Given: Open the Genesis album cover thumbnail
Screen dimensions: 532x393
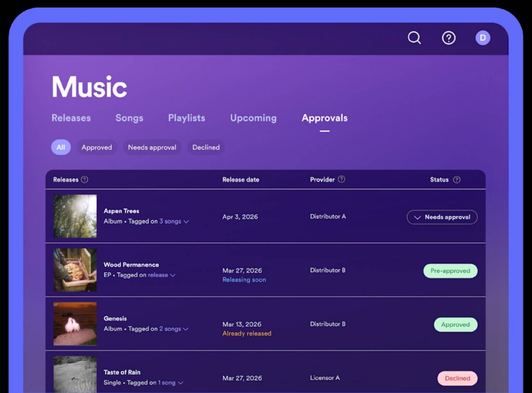Looking at the screenshot, I should (75, 324).
